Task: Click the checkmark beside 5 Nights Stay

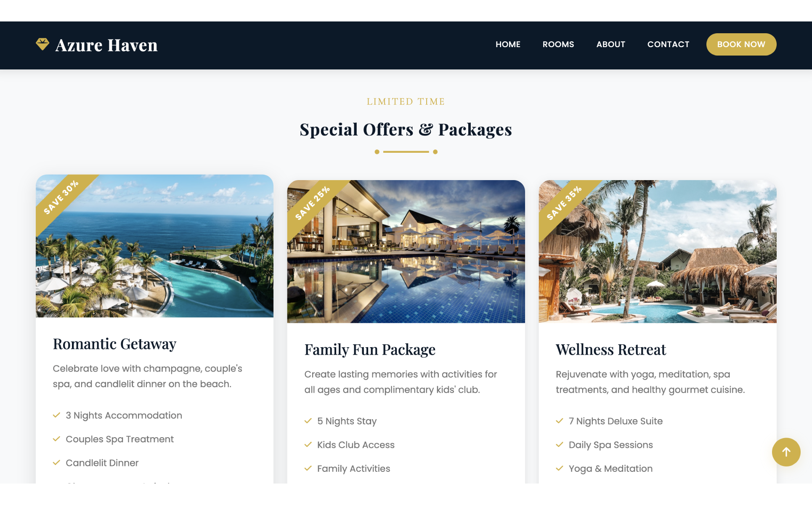Action: (308, 421)
